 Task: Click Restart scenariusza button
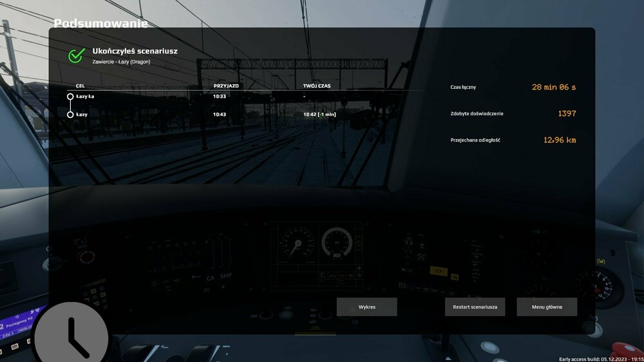[475, 307]
